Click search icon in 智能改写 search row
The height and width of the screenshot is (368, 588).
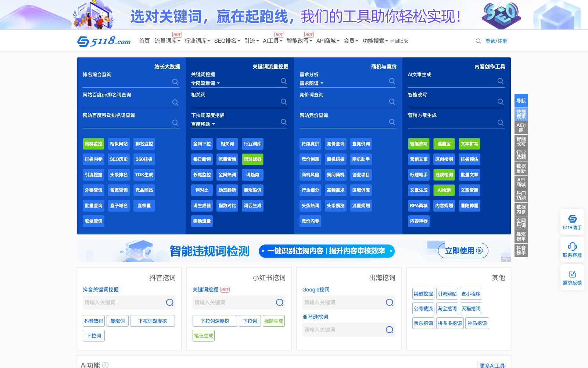(501, 102)
